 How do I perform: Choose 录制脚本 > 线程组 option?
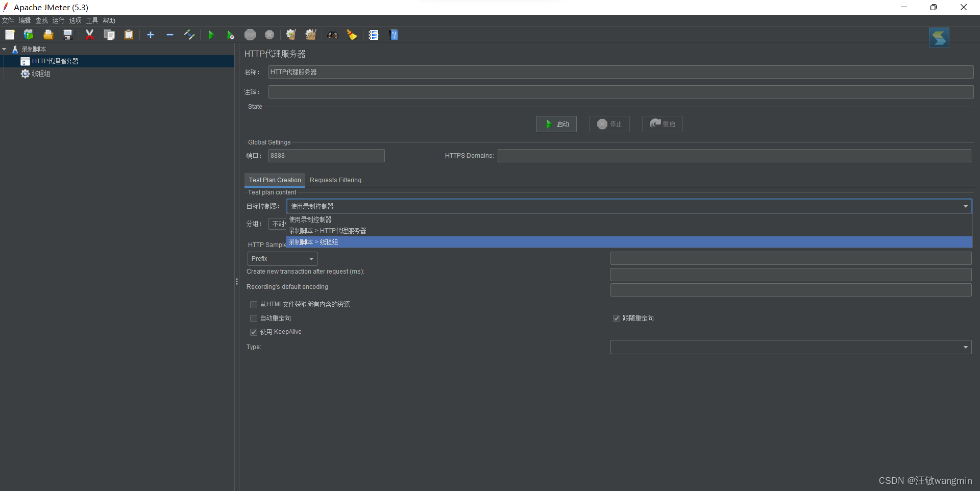coord(629,242)
